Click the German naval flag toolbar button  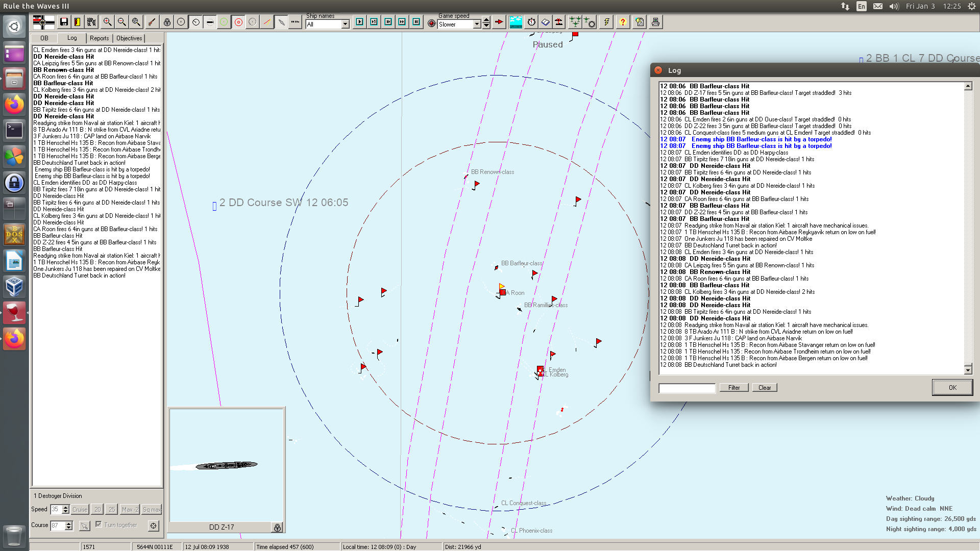pyautogui.click(x=43, y=22)
